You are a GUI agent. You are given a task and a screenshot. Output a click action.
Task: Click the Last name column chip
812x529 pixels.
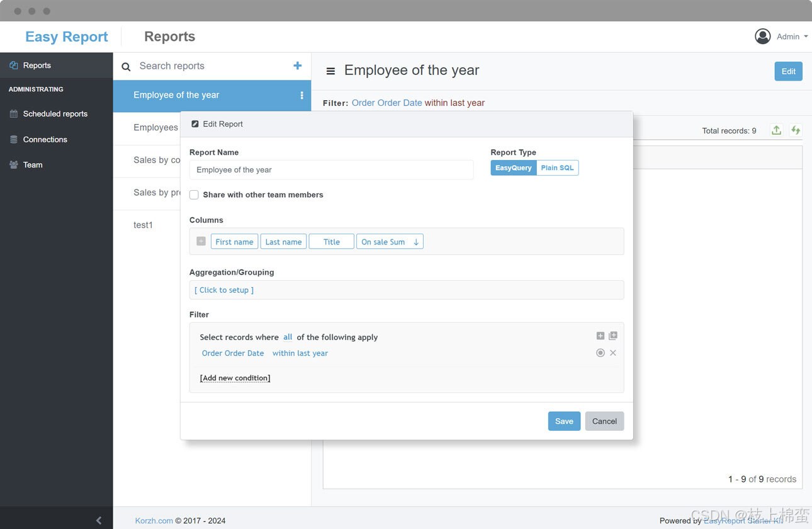pyautogui.click(x=283, y=242)
